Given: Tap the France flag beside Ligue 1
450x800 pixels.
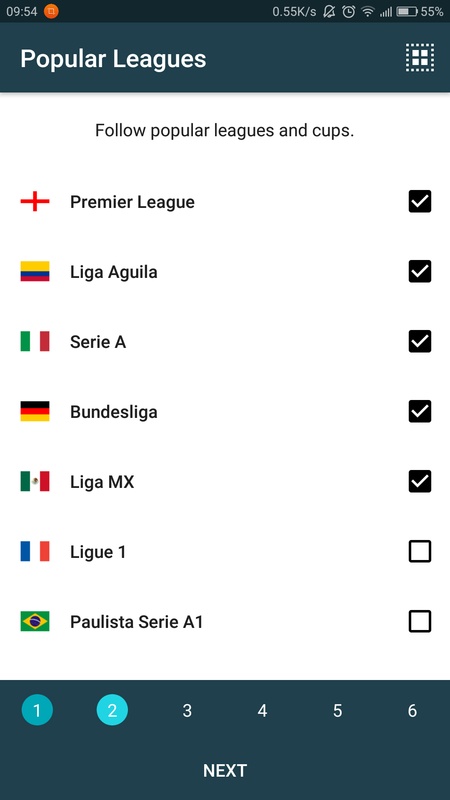Looking at the screenshot, I should [35, 552].
